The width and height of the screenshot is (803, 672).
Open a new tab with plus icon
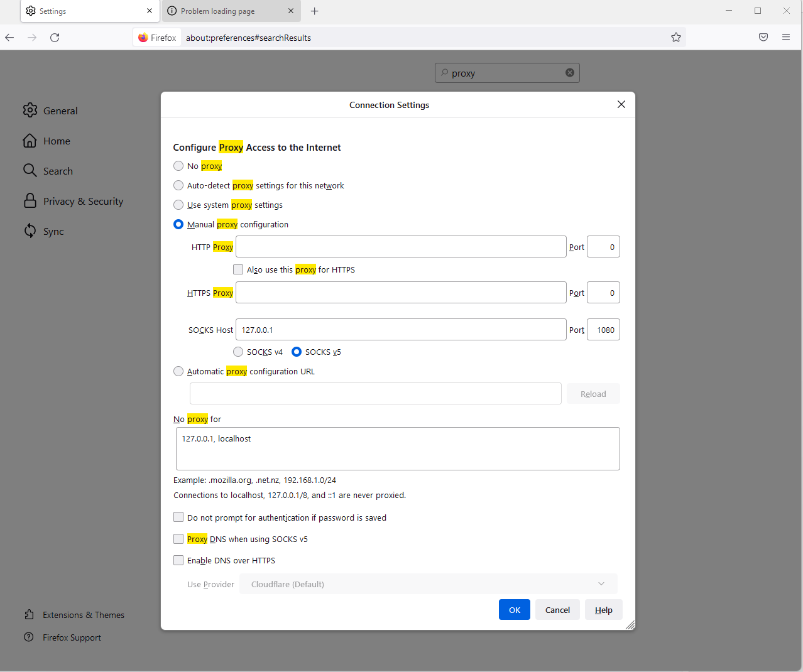(315, 11)
